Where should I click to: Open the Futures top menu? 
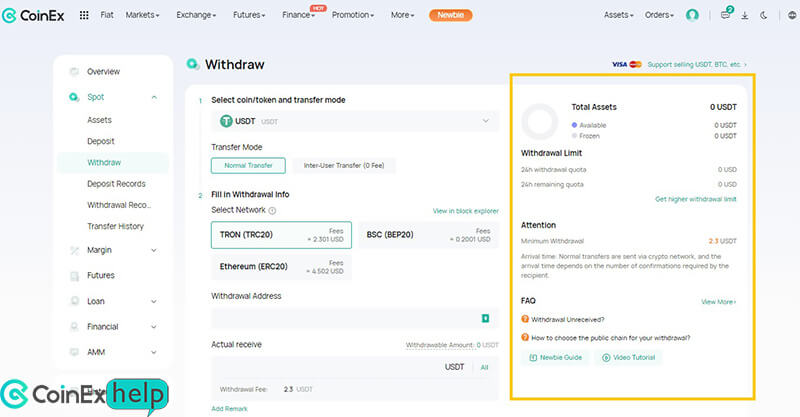point(249,15)
